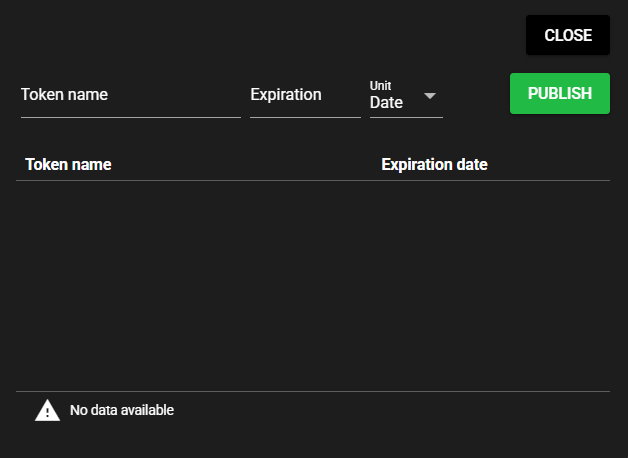Screen dimensions: 628x458
Task: Click the exclamation mark in the alert icon
Action: coord(47,412)
